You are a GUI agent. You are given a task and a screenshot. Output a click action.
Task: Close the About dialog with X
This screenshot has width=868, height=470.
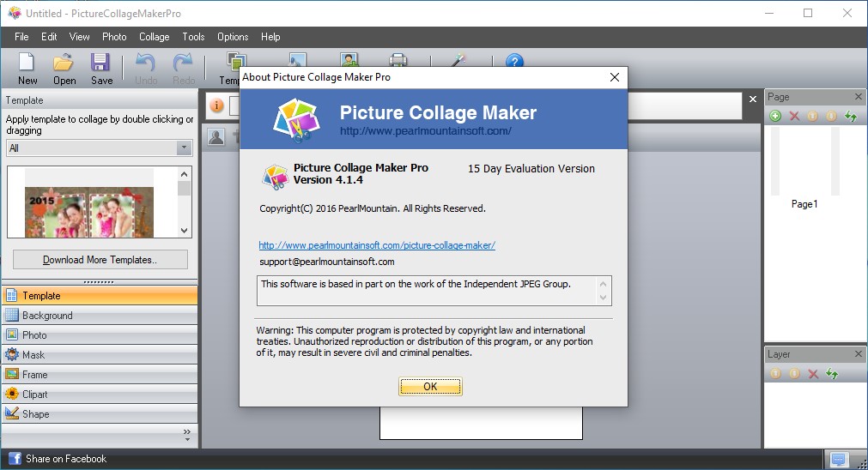point(615,77)
